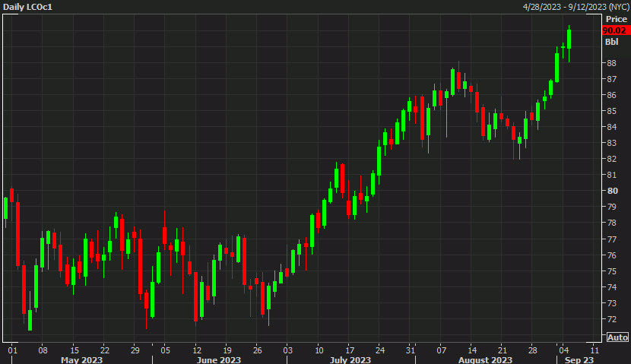Click the 24 date tick label
Screen dimensions: 631x364
380,350
